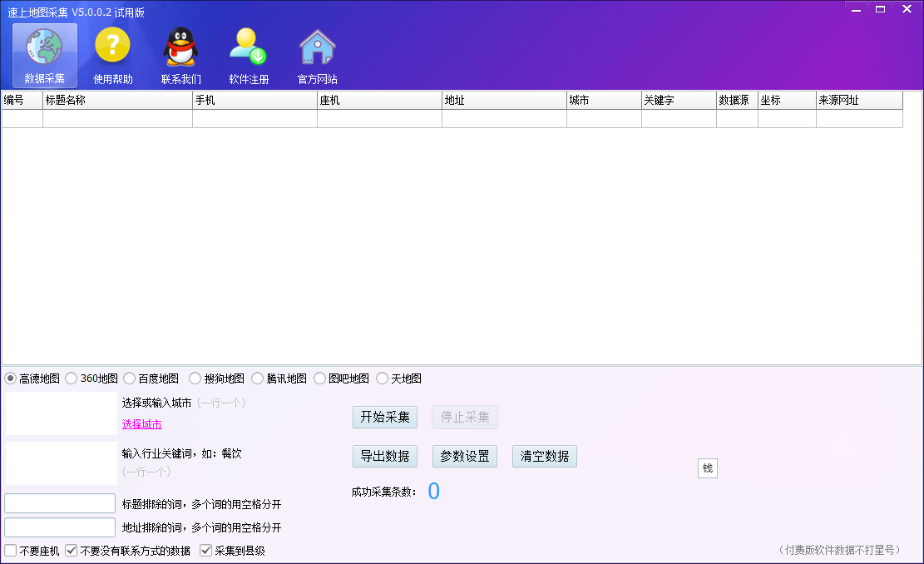The image size is (924, 564).
Task: Select 腾讯地图 radio option
Action: 258,378
